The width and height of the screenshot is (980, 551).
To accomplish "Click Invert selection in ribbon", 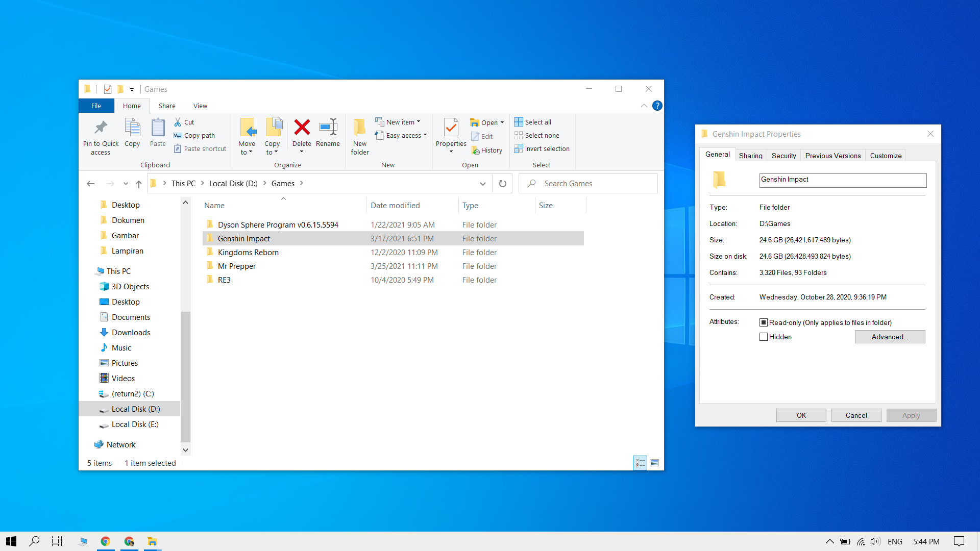I will [542, 148].
